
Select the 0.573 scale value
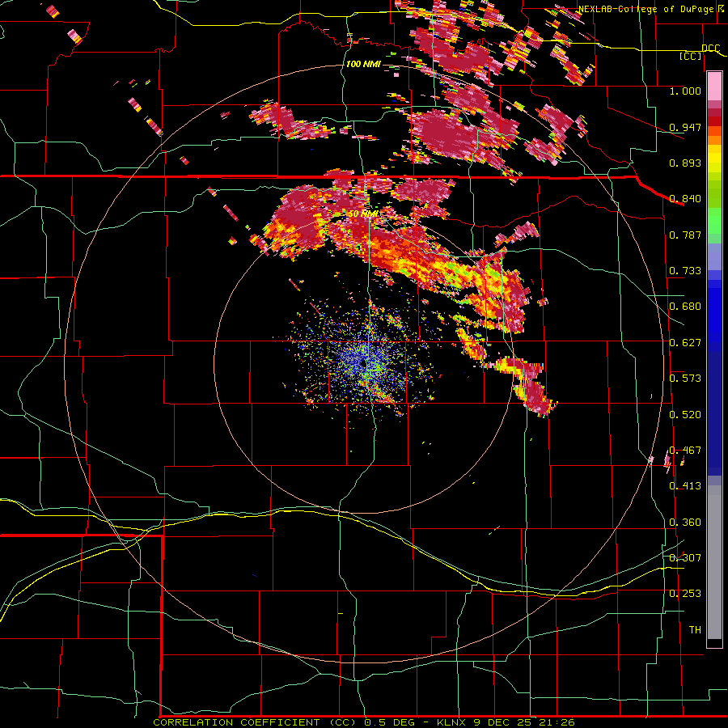click(x=685, y=379)
